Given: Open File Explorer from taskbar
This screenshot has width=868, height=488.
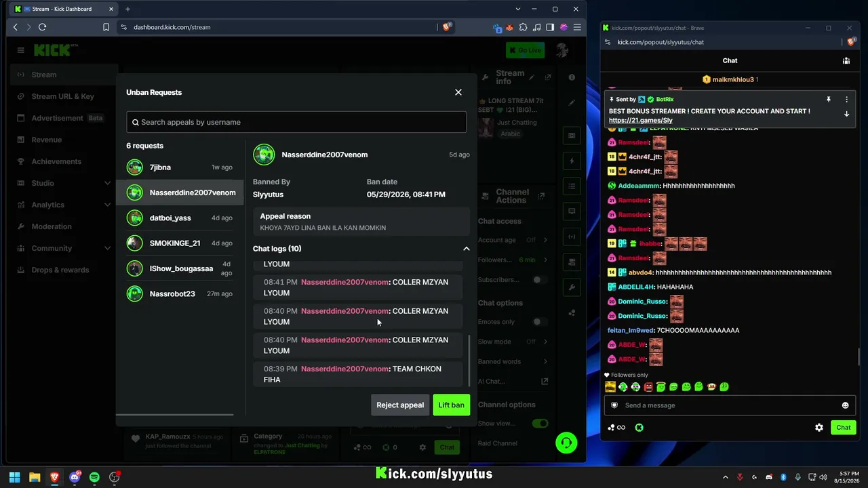Looking at the screenshot, I should point(35,477).
